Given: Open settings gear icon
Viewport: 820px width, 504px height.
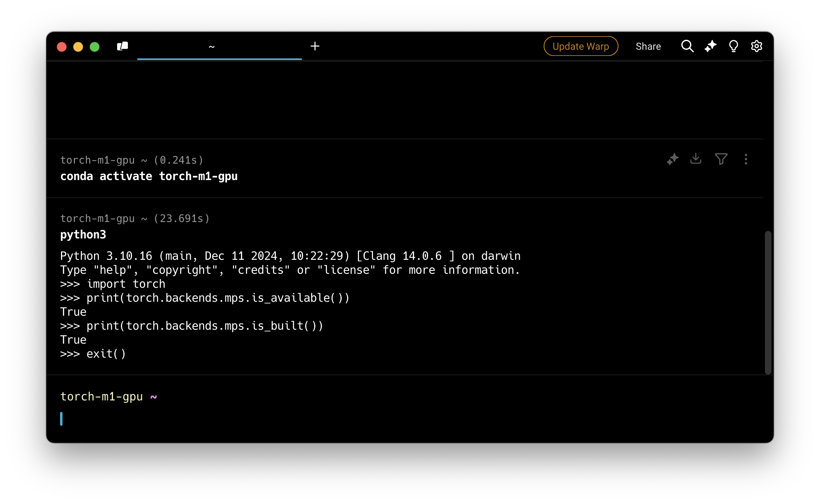Looking at the screenshot, I should [x=757, y=46].
